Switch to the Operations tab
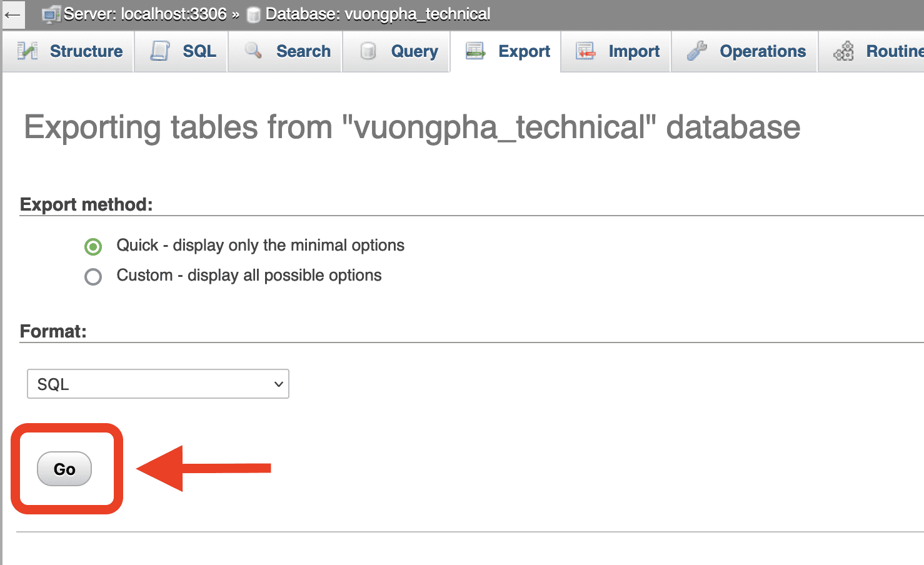The width and height of the screenshot is (924, 565). [x=762, y=51]
